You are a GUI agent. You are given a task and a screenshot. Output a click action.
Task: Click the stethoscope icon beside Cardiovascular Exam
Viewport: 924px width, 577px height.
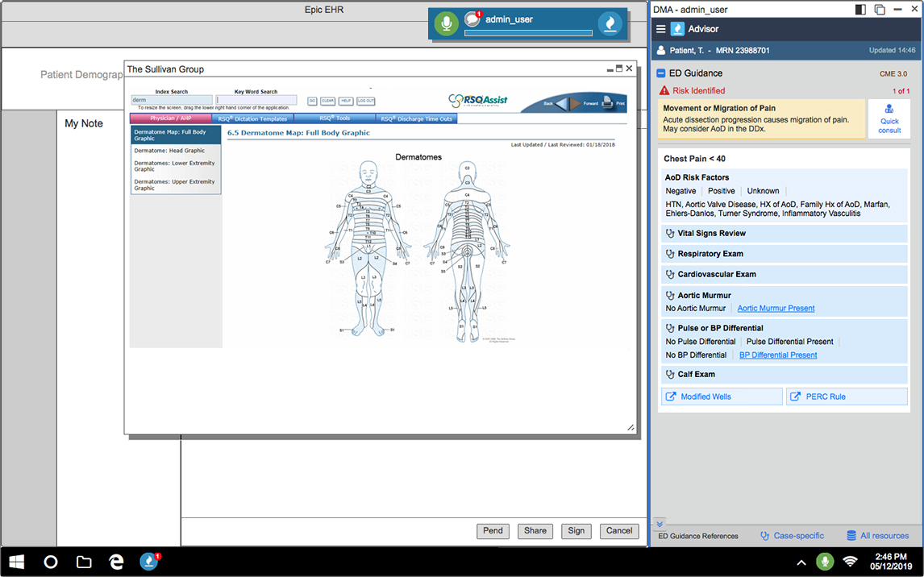670,274
